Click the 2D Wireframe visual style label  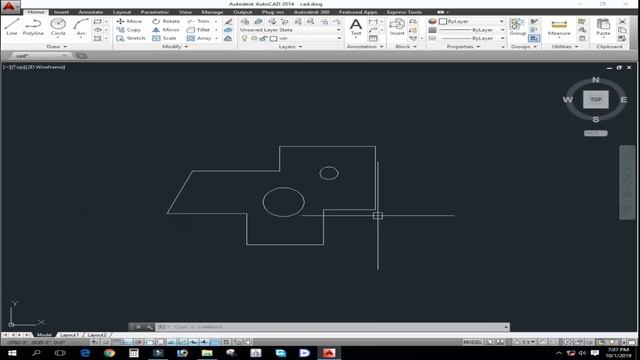click(x=46, y=67)
